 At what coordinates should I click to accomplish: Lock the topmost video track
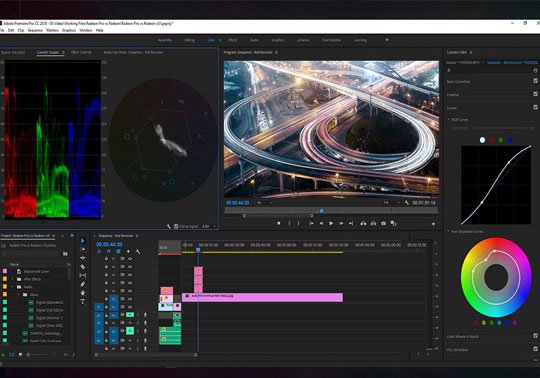106,258
